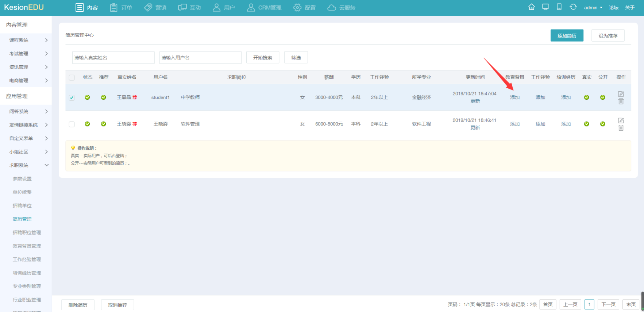Check the 王晓霞 row checkbox
This screenshot has width=644, height=312.
pyautogui.click(x=72, y=124)
